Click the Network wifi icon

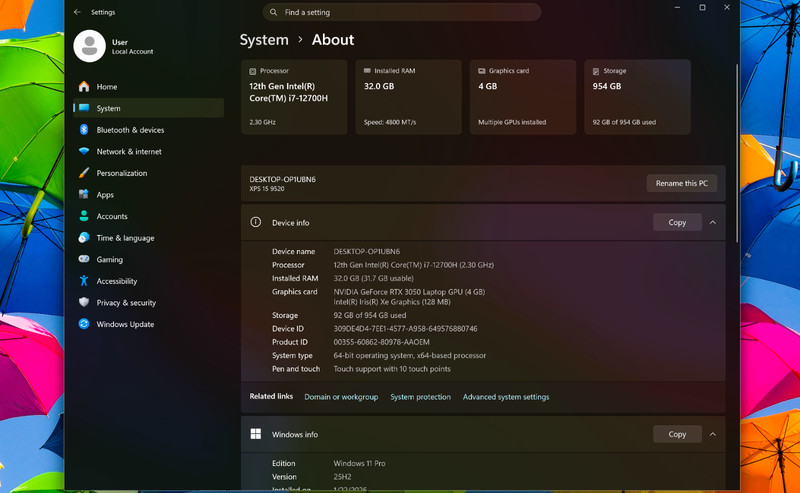point(84,151)
